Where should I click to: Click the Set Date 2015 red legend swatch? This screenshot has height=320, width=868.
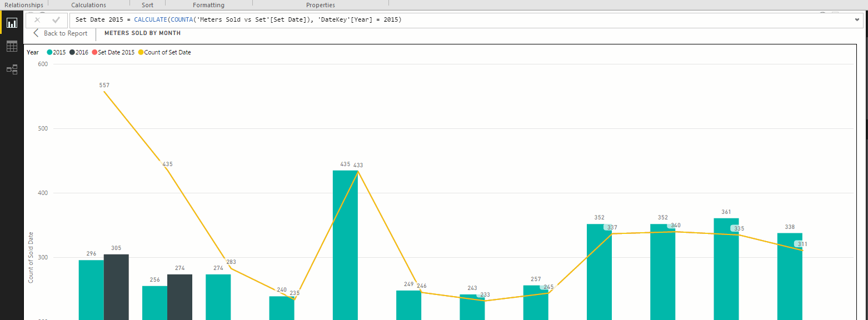(94, 52)
